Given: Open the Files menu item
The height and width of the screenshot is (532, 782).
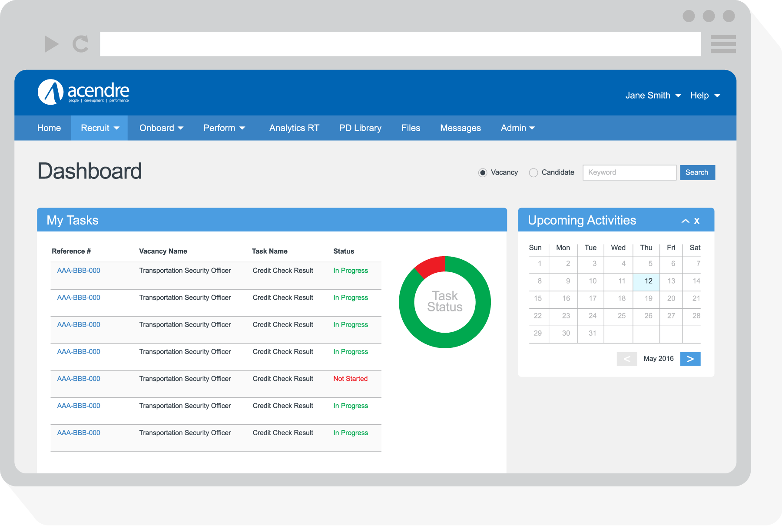Looking at the screenshot, I should click(411, 128).
